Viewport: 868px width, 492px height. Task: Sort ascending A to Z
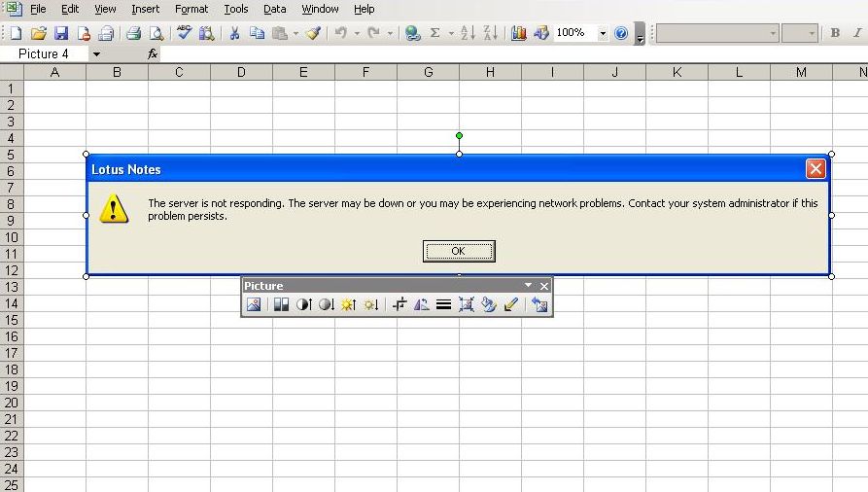(468, 33)
